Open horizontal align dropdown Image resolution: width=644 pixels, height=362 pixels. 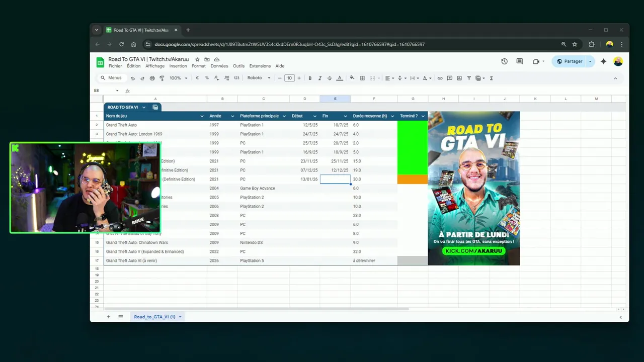coord(389,78)
